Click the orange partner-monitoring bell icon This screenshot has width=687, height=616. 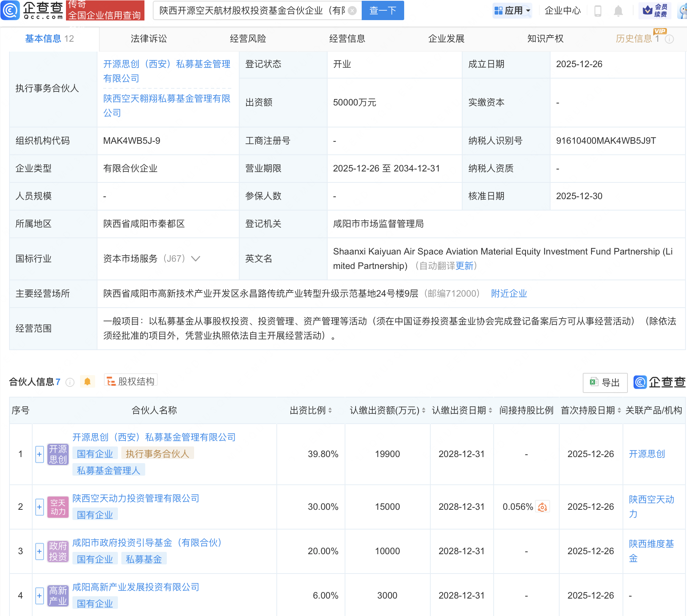click(87, 382)
